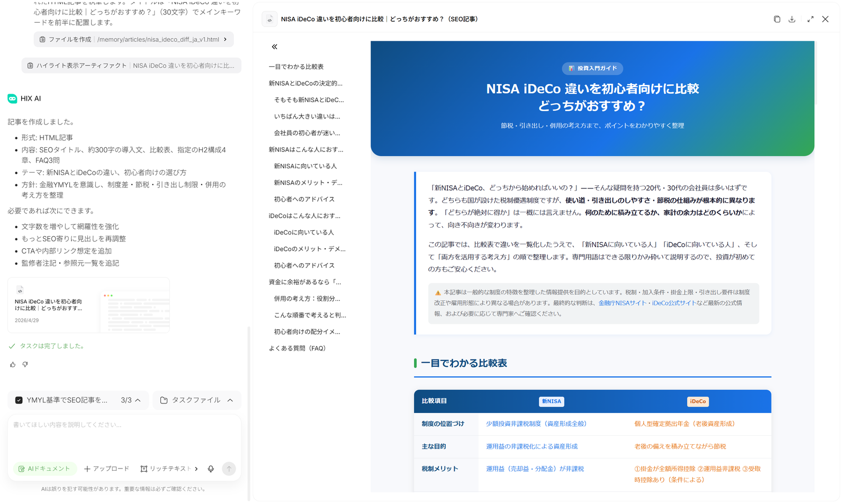Click the iDeCoに向いている人 outline entry
The image size is (847, 504).
click(304, 232)
